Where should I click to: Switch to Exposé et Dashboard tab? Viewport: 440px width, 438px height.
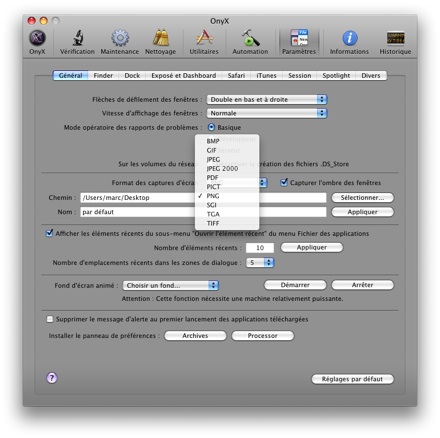coord(184,76)
